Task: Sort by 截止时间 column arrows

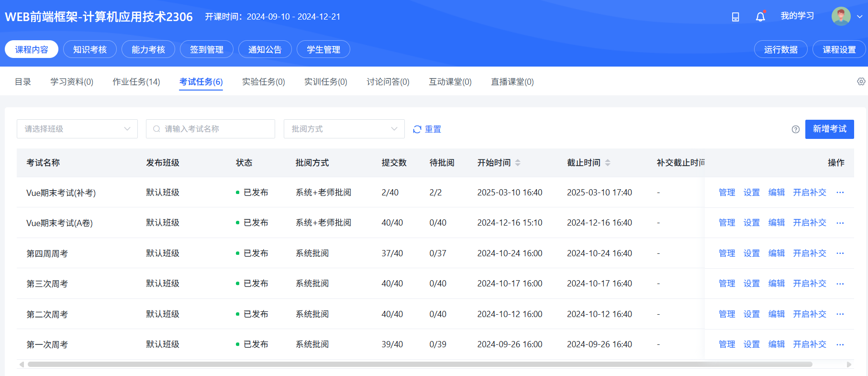Action: coord(608,163)
